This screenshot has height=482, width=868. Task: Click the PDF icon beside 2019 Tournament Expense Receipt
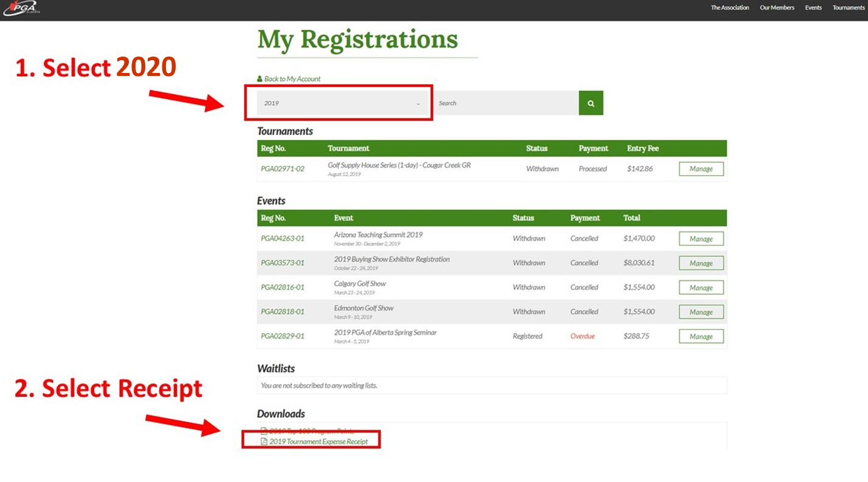(x=264, y=442)
